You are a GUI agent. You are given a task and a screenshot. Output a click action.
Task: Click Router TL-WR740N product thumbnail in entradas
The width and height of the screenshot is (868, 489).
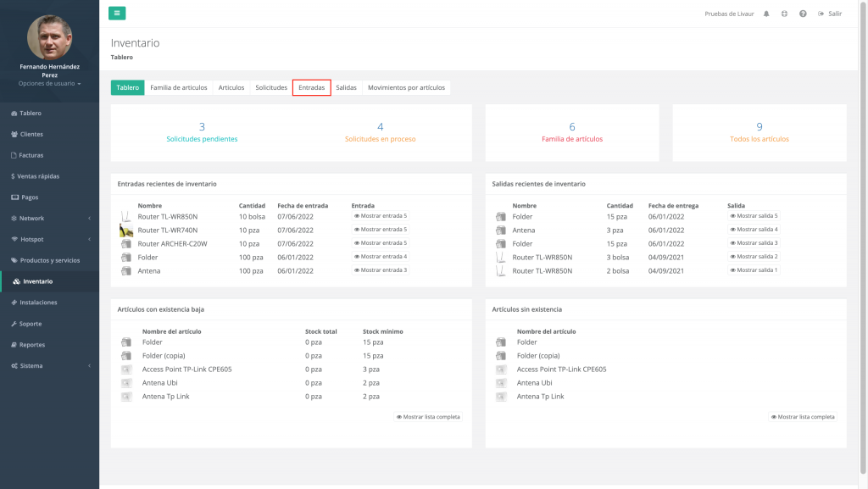click(x=126, y=231)
